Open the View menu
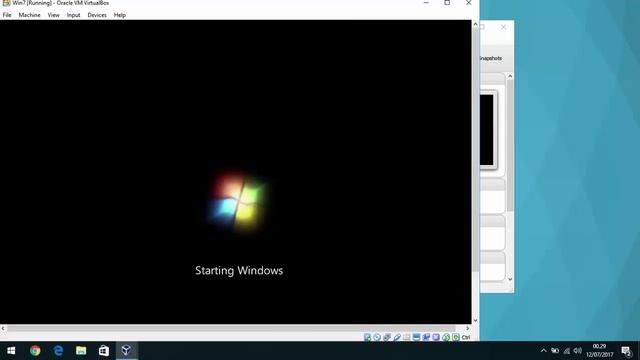 point(53,15)
